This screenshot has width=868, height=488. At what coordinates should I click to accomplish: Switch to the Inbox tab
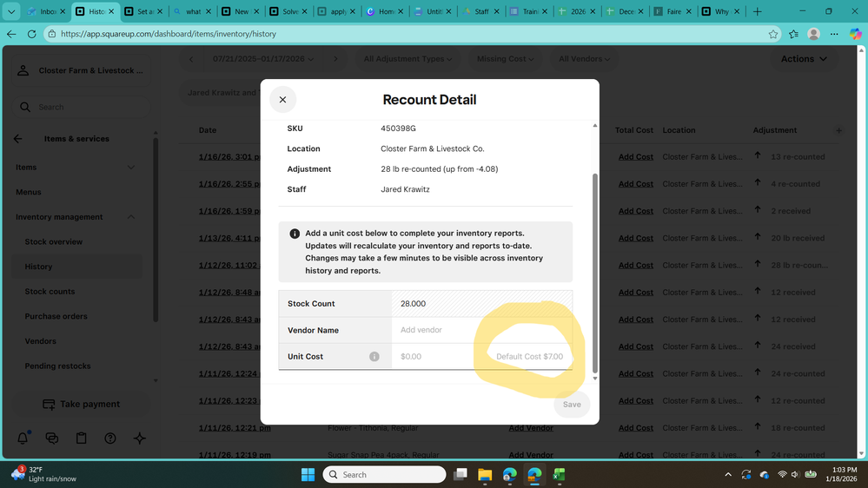(46, 11)
